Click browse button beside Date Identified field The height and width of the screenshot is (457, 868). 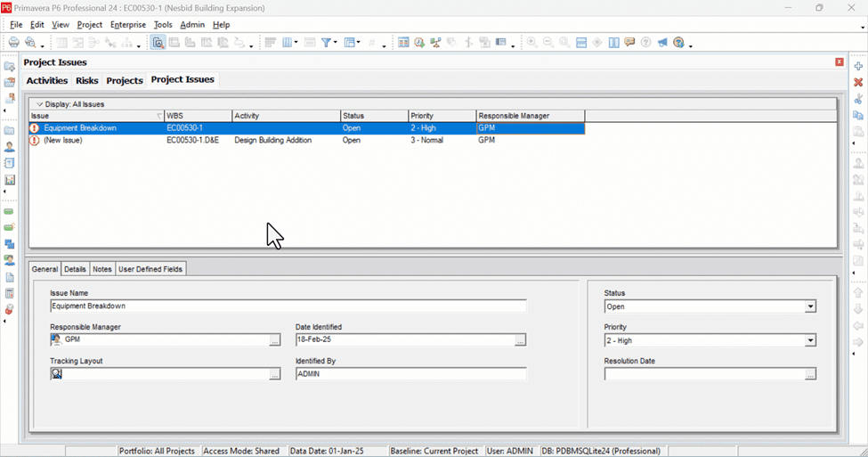pyautogui.click(x=520, y=340)
